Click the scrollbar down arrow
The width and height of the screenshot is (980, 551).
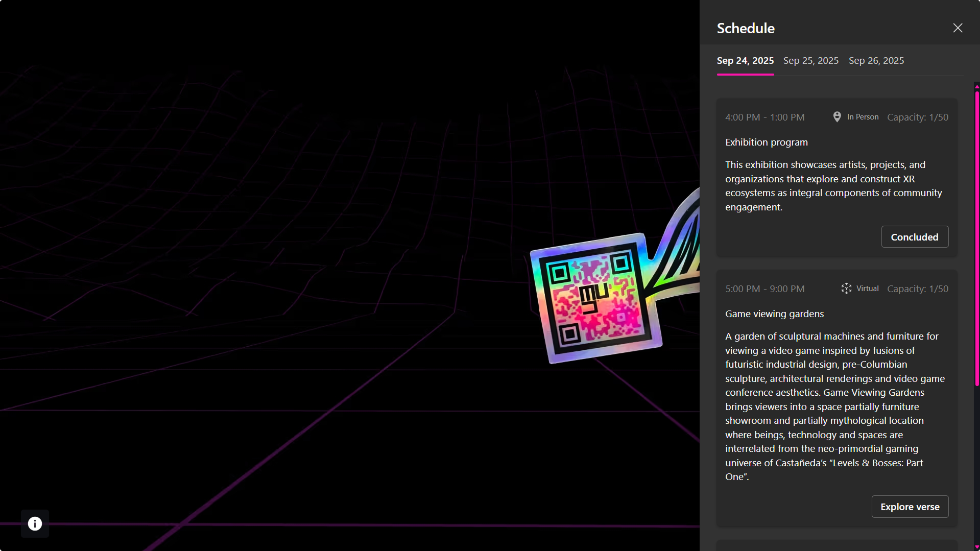[976, 546]
